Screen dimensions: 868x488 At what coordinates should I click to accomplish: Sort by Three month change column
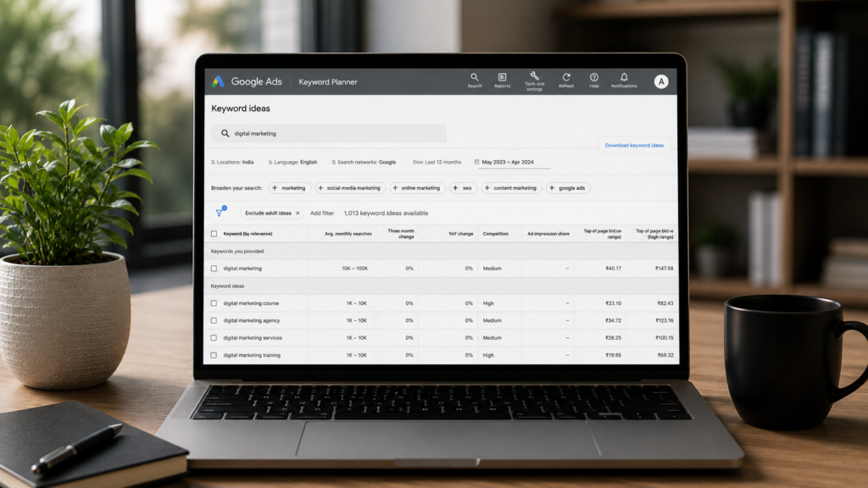point(401,234)
